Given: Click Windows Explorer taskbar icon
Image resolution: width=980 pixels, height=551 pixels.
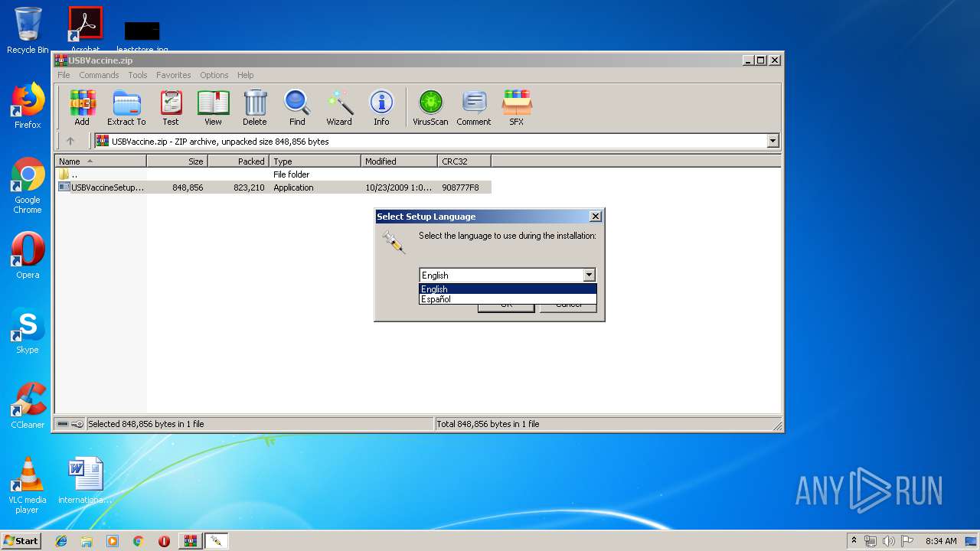Looking at the screenshot, I should point(87,541).
